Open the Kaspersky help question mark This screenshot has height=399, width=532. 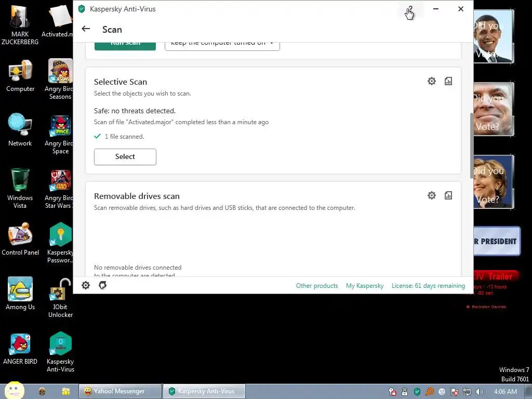pyautogui.click(x=410, y=9)
